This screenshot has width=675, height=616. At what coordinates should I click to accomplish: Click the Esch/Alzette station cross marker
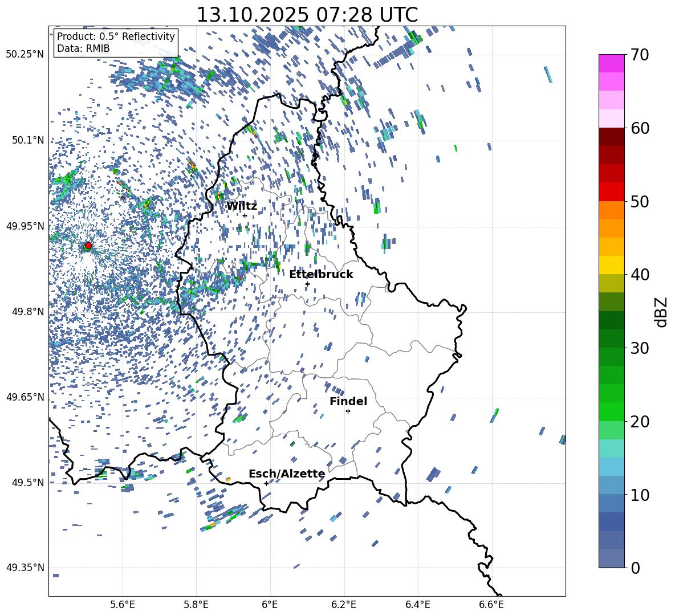(266, 483)
